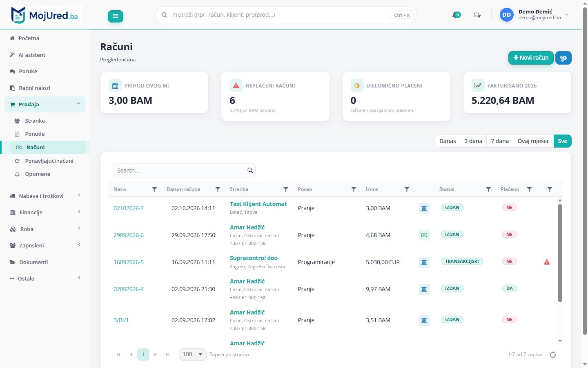Click the table vertical scrollbar

[x=560, y=253]
